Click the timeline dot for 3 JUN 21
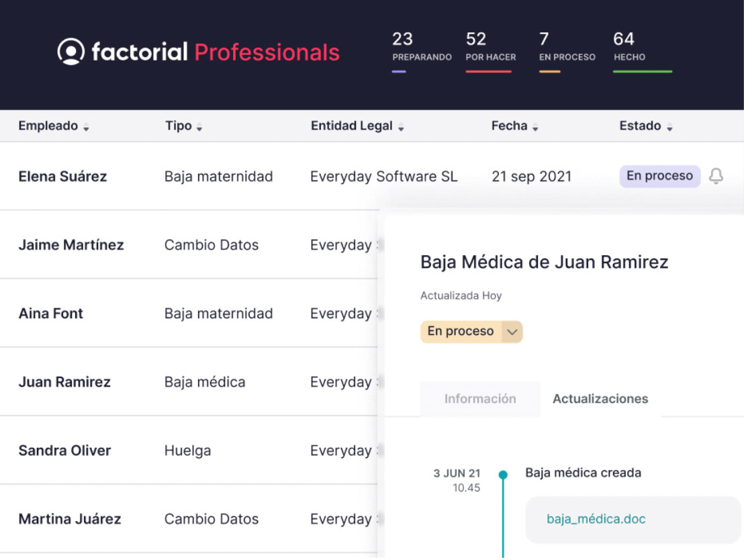 point(503,475)
